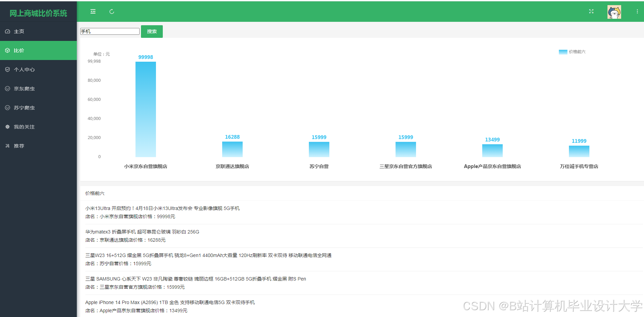The image size is (644, 317).
Task: Click the 三星 SAMSUNG 心系天下 W23 title
Action: [196, 279]
